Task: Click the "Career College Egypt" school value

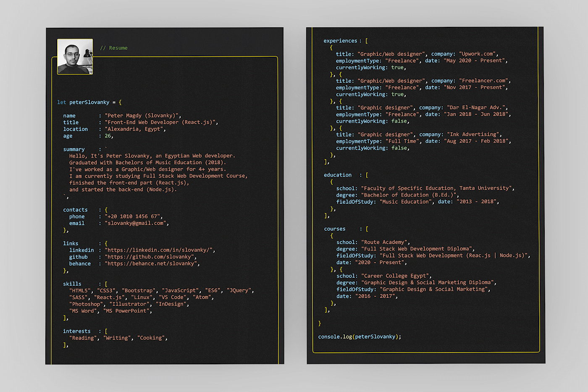Action: tap(396, 276)
